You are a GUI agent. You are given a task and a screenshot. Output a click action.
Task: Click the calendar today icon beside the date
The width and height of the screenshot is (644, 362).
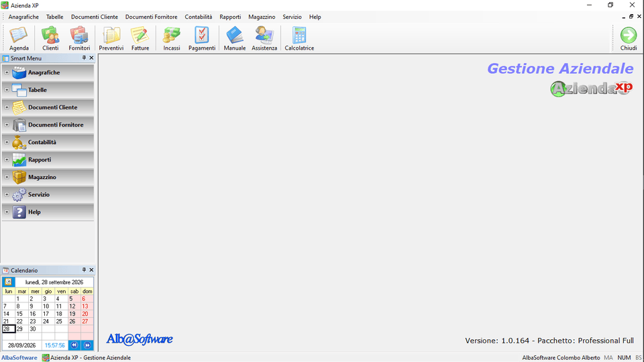tap(8, 282)
